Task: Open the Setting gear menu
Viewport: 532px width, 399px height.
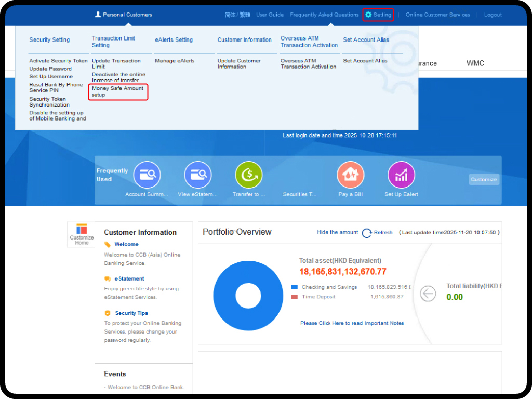Action: (x=378, y=15)
